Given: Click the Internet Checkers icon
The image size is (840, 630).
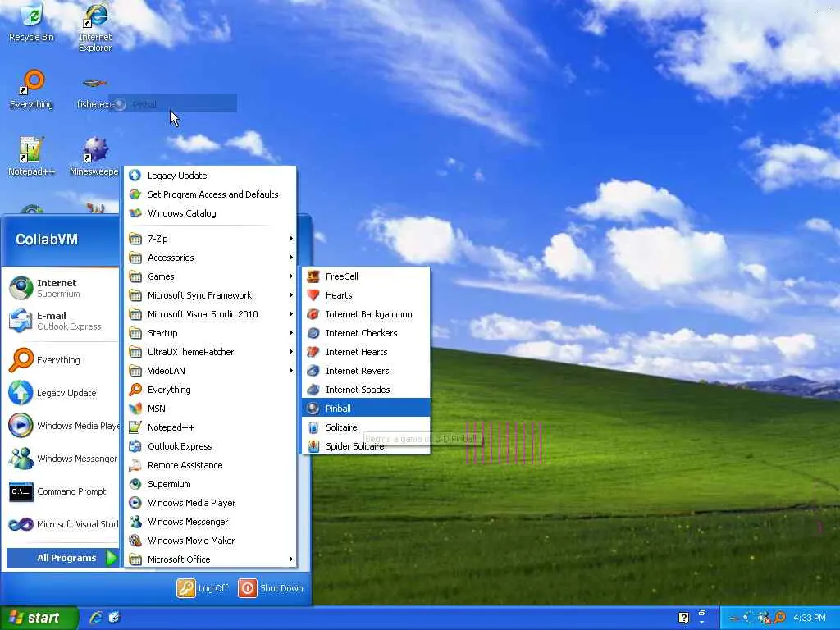Looking at the screenshot, I should (313, 333).
